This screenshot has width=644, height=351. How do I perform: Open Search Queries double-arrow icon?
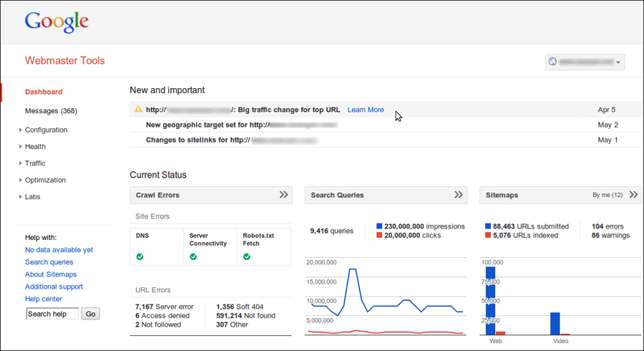(x=459, y=195)
